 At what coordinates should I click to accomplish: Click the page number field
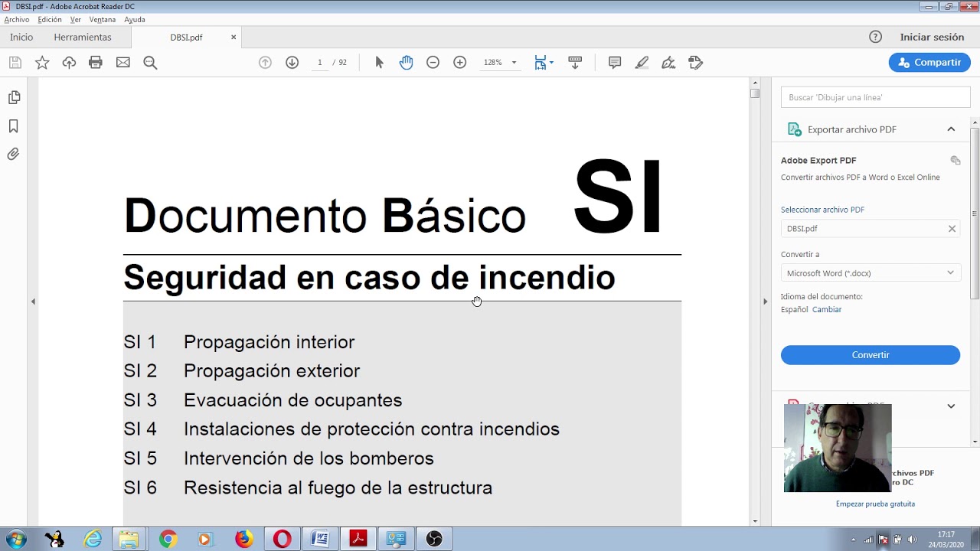click(319, 63)
